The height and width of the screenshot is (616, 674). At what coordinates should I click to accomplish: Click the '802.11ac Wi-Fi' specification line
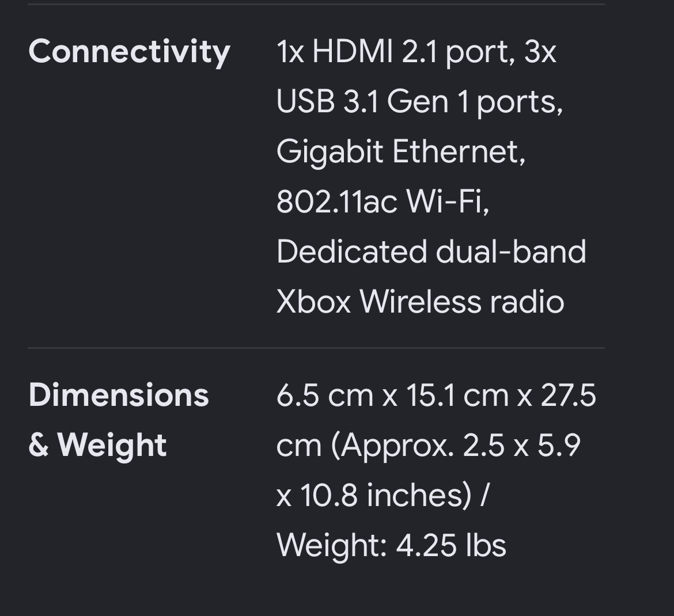(x=383, y=202)
